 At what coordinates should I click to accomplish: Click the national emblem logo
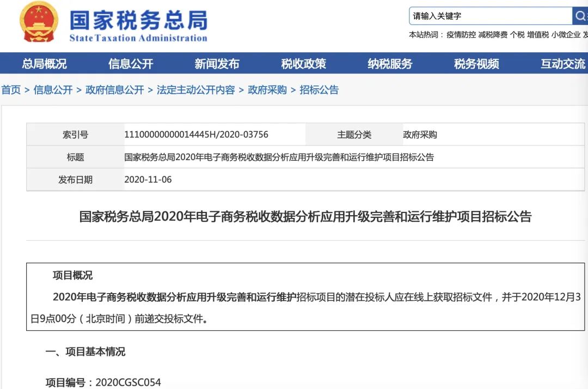pos(39,22)
